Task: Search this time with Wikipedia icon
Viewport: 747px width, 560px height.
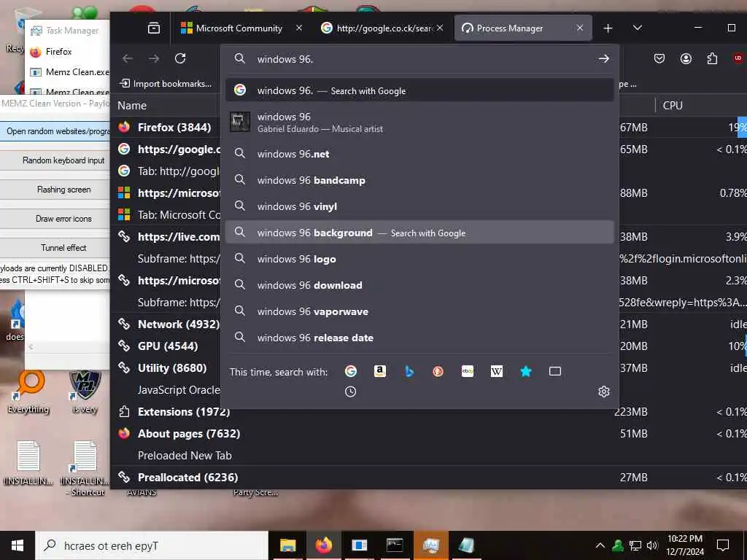Action: [x=496, y=371]
